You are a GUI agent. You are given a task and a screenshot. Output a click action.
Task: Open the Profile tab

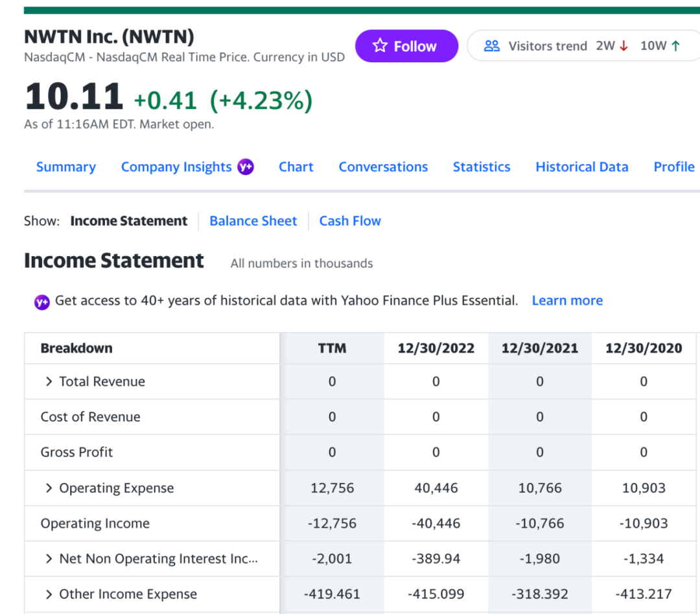coord(674,167)
